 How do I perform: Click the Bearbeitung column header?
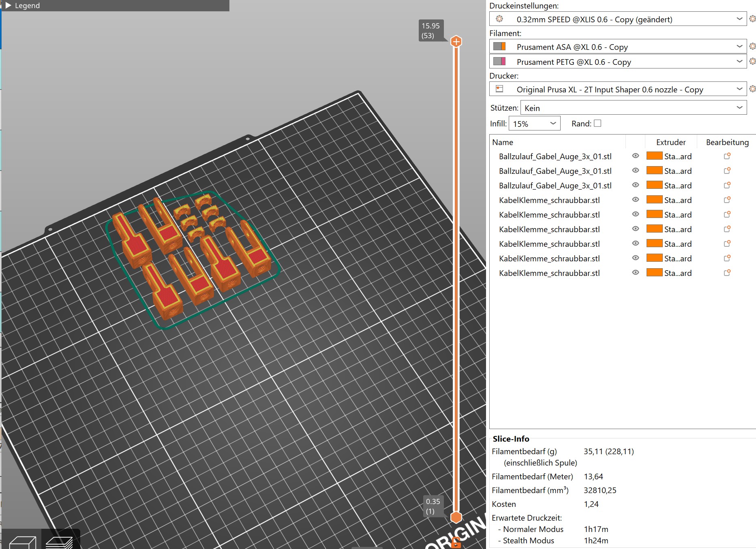coord(727,142)
